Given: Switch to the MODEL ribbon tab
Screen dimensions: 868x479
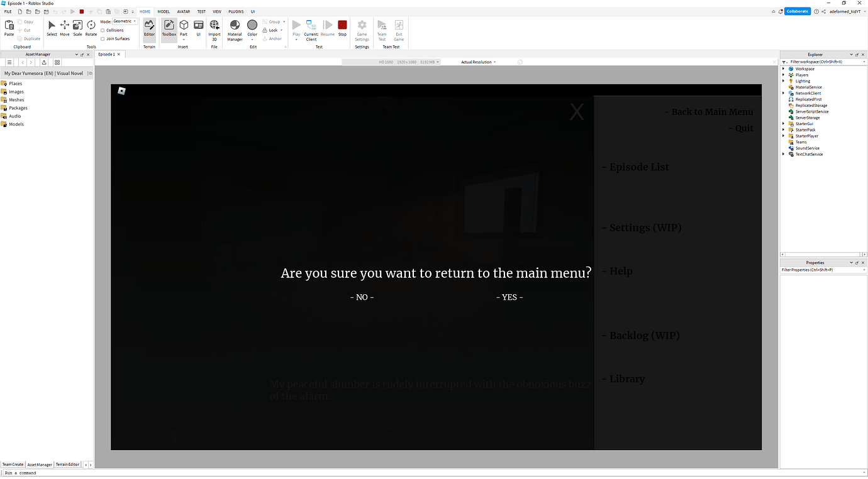Looking at the screenshot, I should tap(163, 11).
